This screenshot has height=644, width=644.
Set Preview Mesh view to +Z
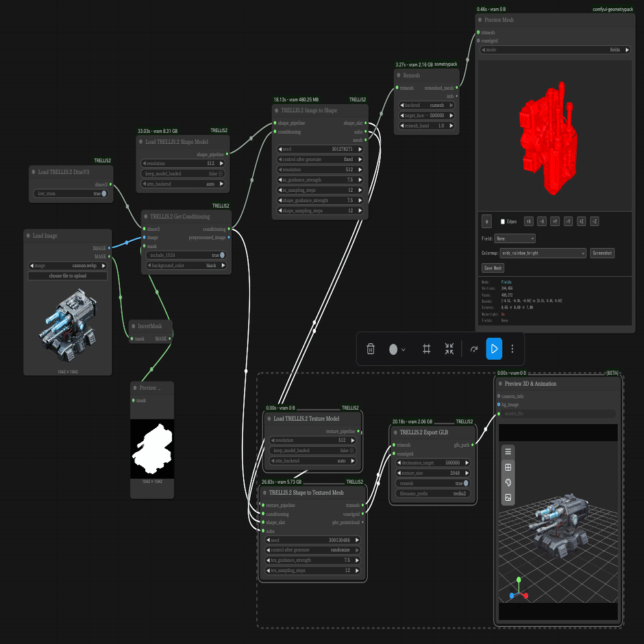click(581, 221)
